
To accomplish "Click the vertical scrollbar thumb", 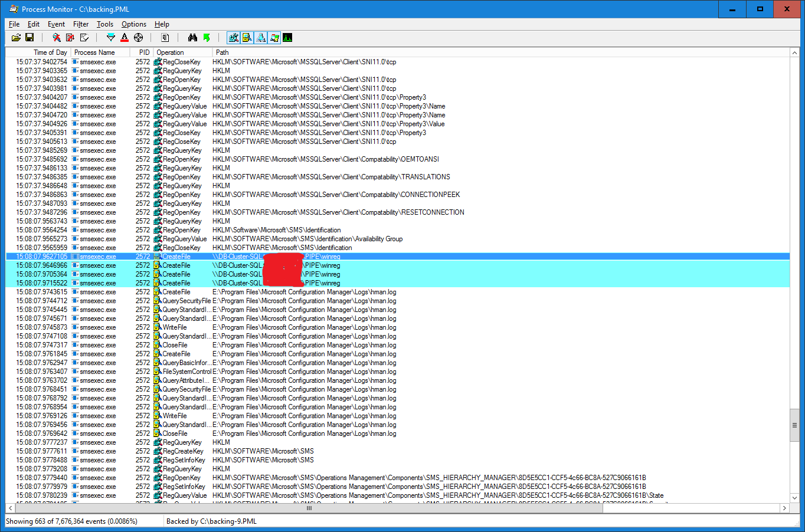I will pyautogui.click(x=794, y=425).
